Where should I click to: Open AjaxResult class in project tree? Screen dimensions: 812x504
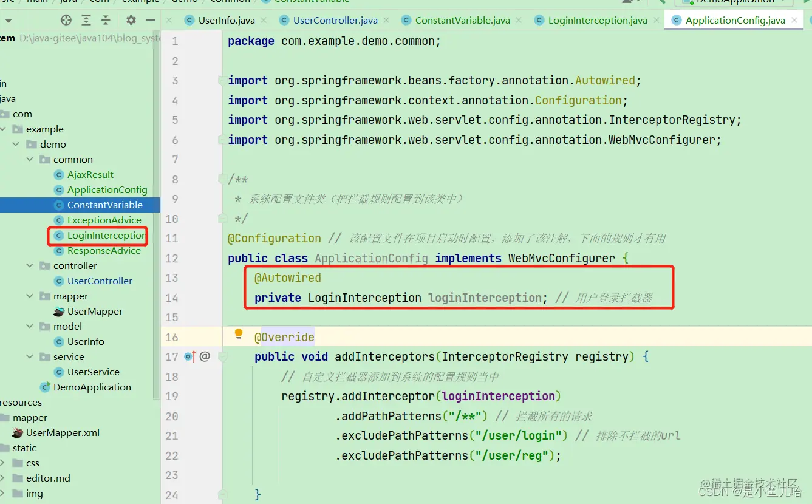click(90, 174)
